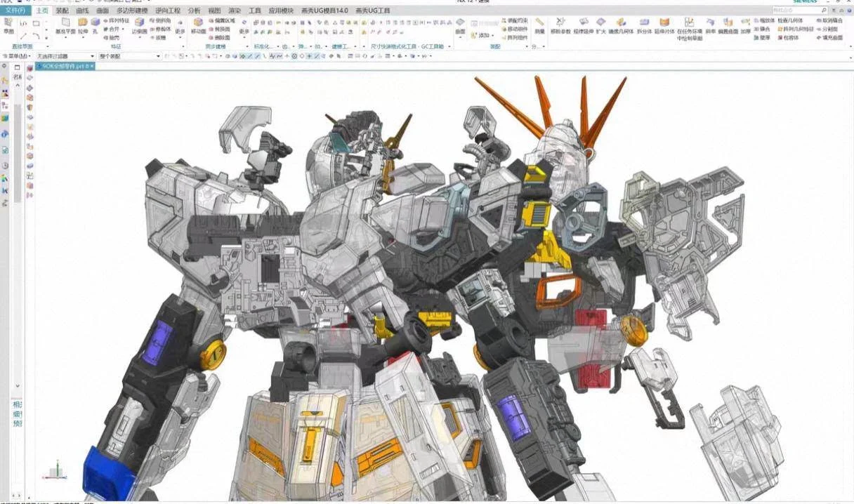
Task: Select the 移动面 move face icon
Action: click(198, 25)
